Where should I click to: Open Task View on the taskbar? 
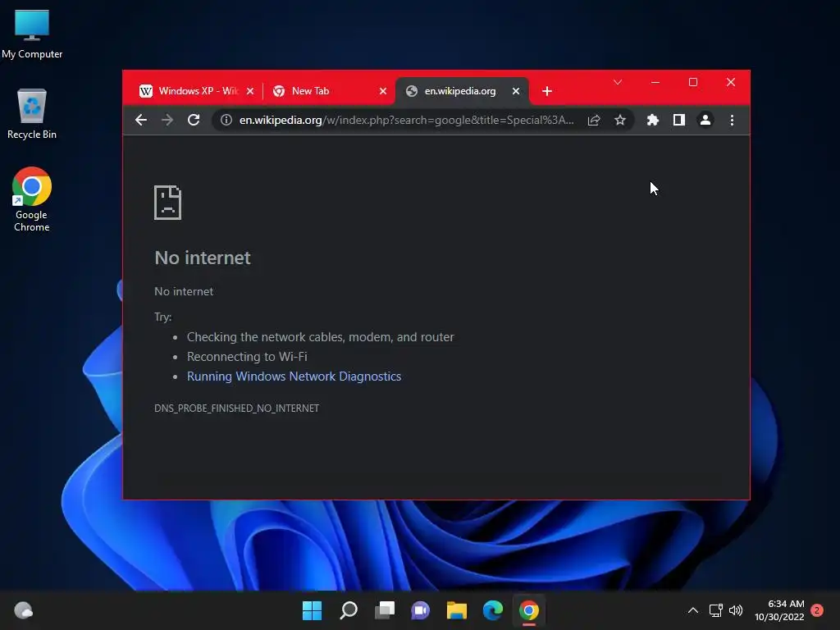click(384, 610)
